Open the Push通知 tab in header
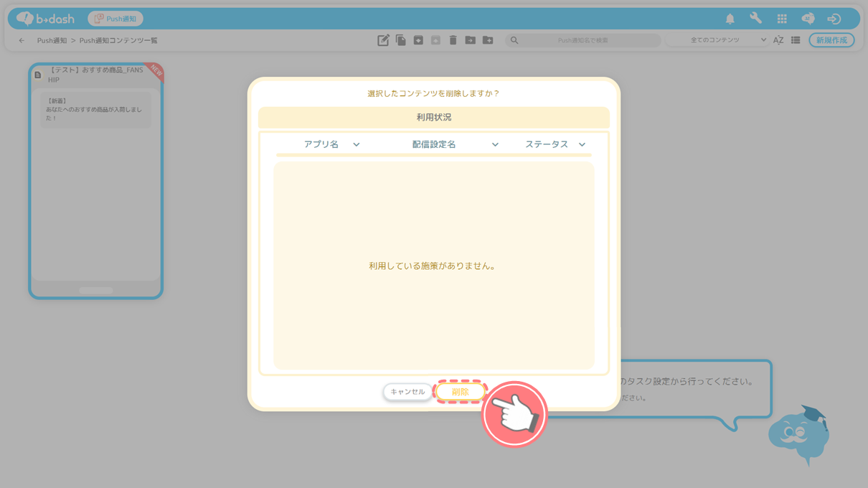This screenshot has height=488, width=868. tap(115, 19)
